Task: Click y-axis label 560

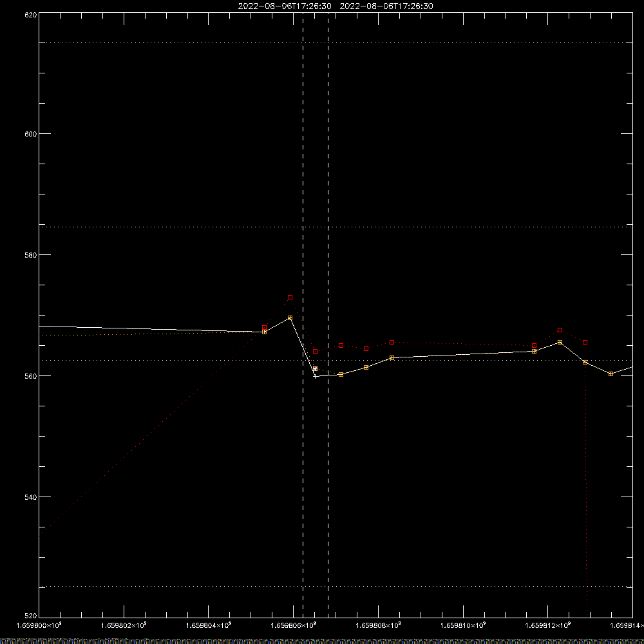Action: (x=31, y=376)
